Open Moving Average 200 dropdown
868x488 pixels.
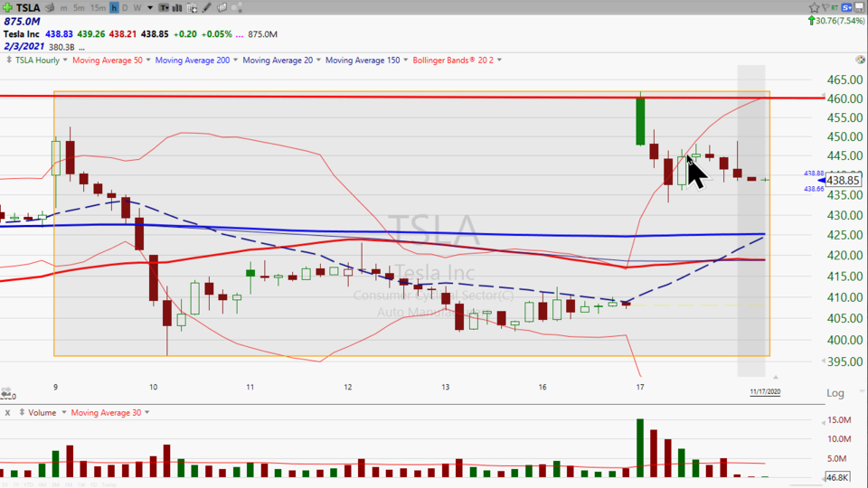[235, 60]
